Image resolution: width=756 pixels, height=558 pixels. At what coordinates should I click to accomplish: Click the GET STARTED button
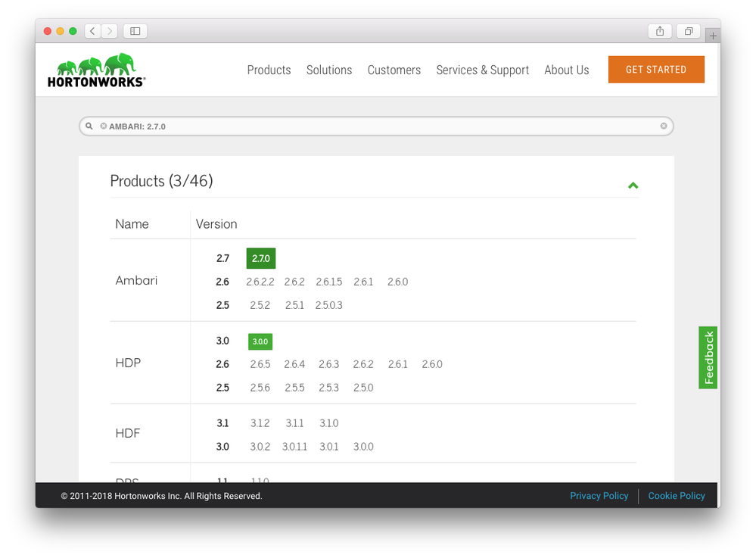point(655,69)
